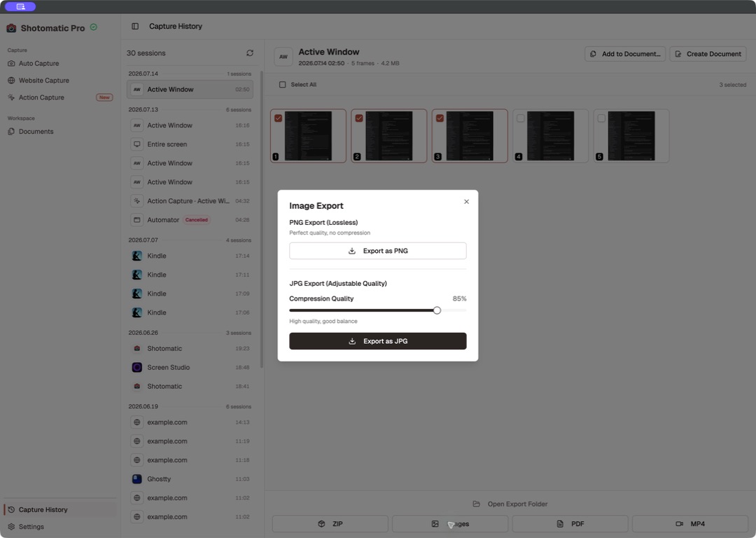Click the 3 selected counter text
The height and width of the screenshot is (538, 756).
(x=732, y=85)
